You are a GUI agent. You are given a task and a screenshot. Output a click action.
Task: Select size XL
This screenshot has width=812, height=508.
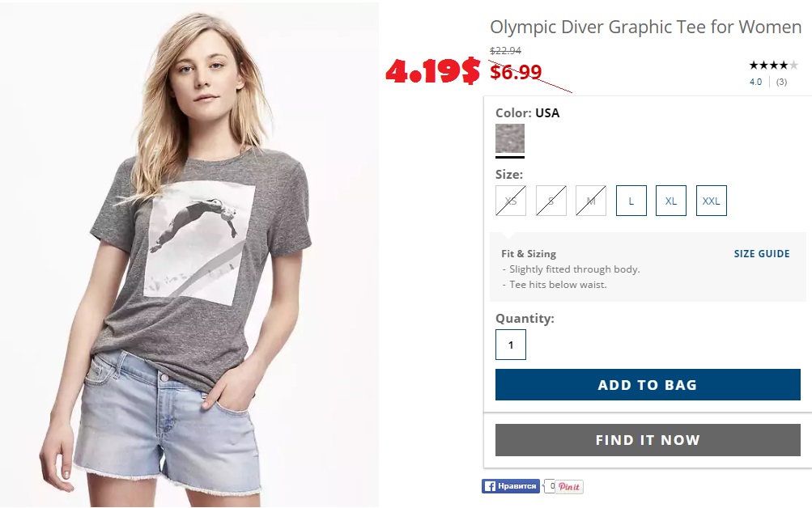[x=670, y=201]
